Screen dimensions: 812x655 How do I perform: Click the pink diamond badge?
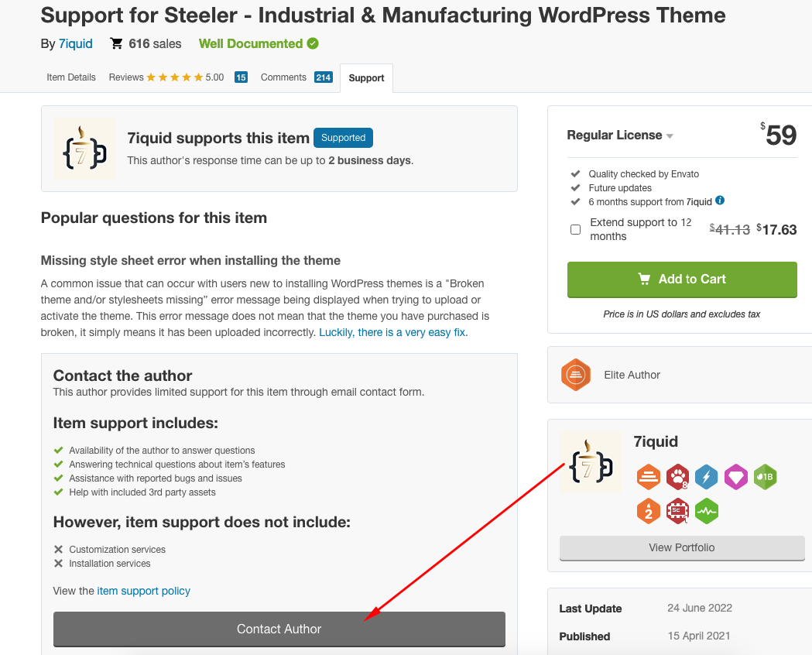(736, 477)
